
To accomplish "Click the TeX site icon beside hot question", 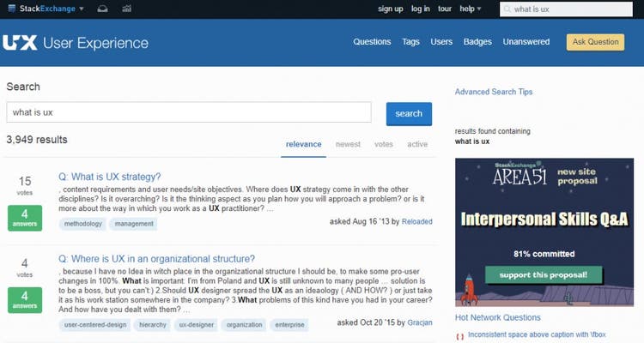I will 460,336.
